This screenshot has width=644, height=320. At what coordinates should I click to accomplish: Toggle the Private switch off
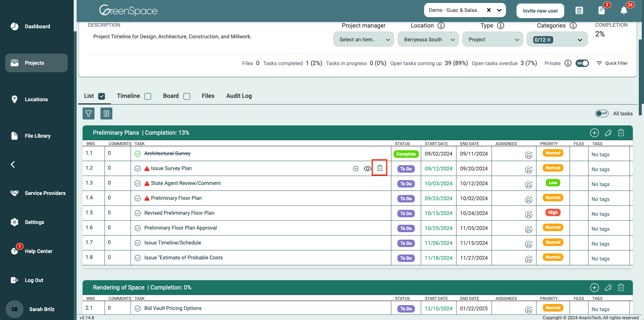point(582,63)
